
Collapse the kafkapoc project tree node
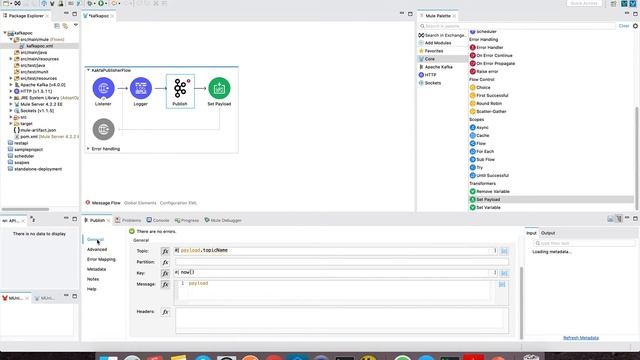point(5,33)
